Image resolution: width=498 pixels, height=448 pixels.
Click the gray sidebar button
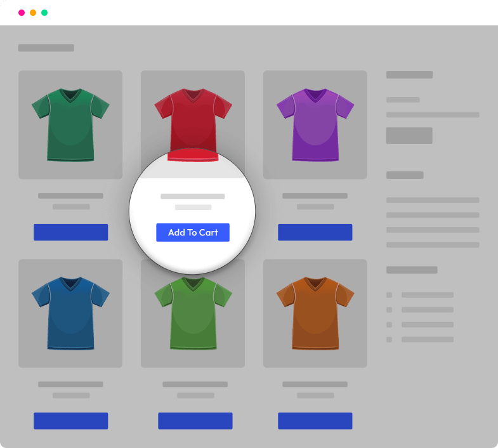tap(409, 136)
